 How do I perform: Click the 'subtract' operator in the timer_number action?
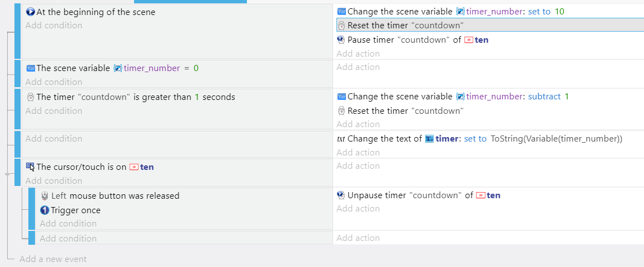pyautogui.click(x=544, y=97)
